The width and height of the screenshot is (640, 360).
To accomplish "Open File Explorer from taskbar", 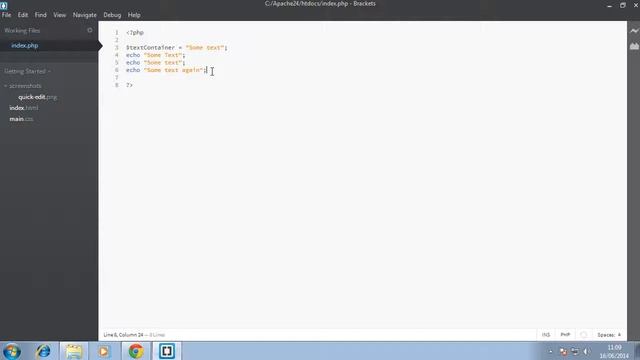I will pos(74,351).
